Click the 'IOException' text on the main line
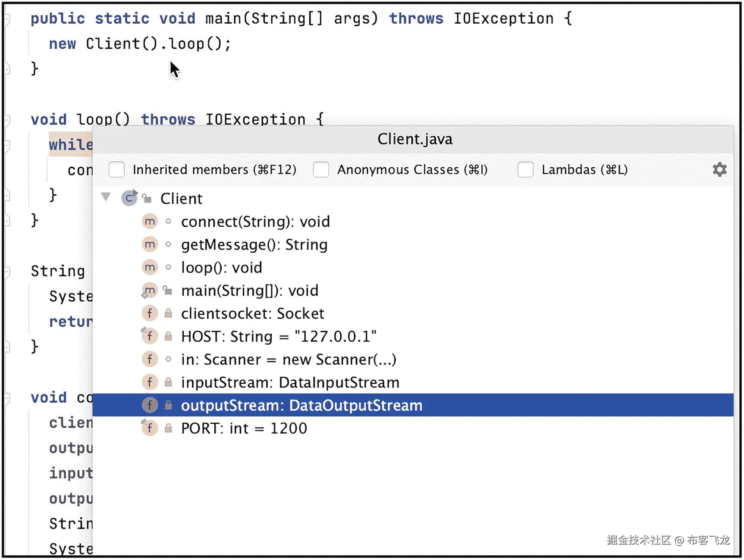Image resolution: width=744 pixels, height=560 pixels. (503, 19)
